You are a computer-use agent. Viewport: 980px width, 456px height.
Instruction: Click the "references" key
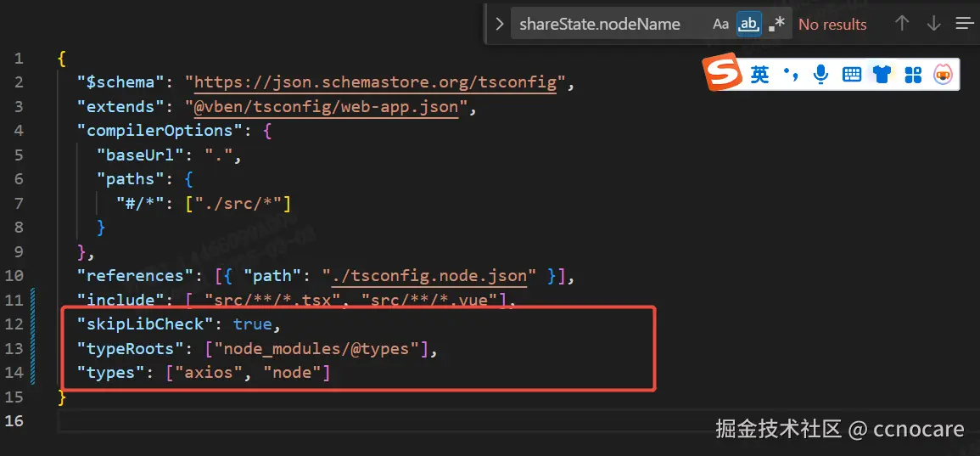click(135, 276)
